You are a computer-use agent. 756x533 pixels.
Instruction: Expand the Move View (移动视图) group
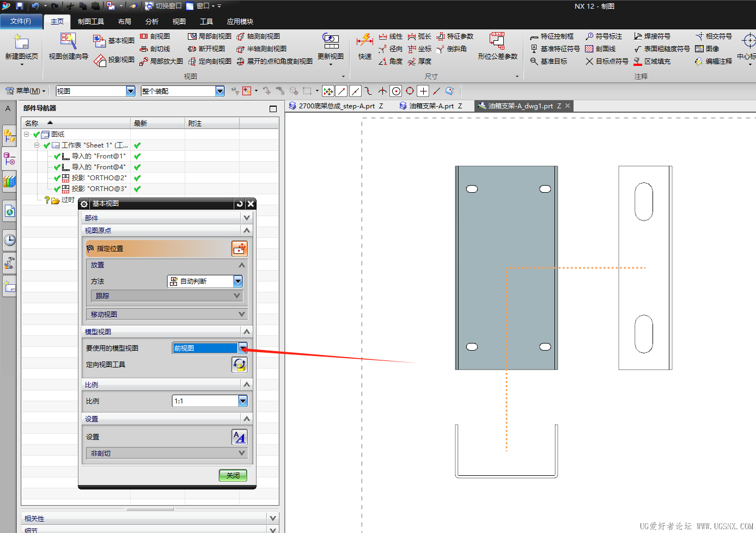point(167,315)
